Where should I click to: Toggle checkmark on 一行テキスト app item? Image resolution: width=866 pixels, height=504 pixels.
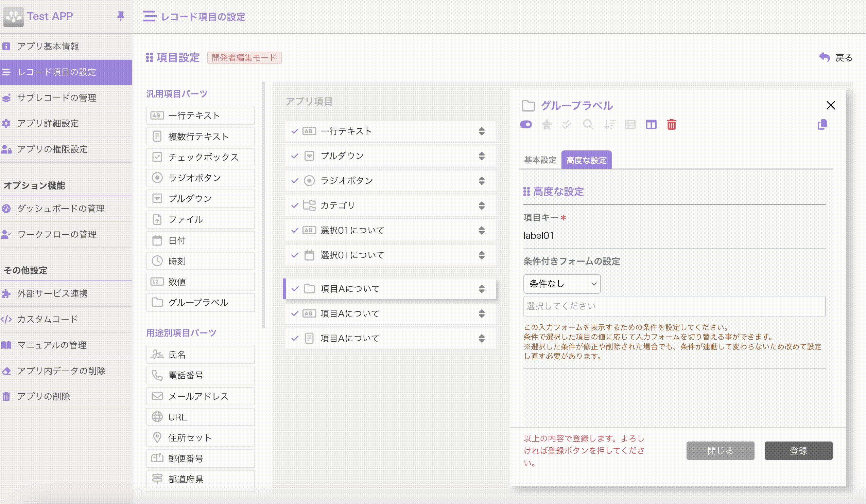(x=295, y=131)
